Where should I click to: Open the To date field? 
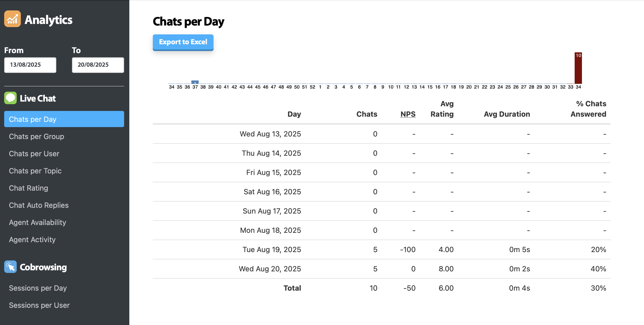(x=98, y=65)
